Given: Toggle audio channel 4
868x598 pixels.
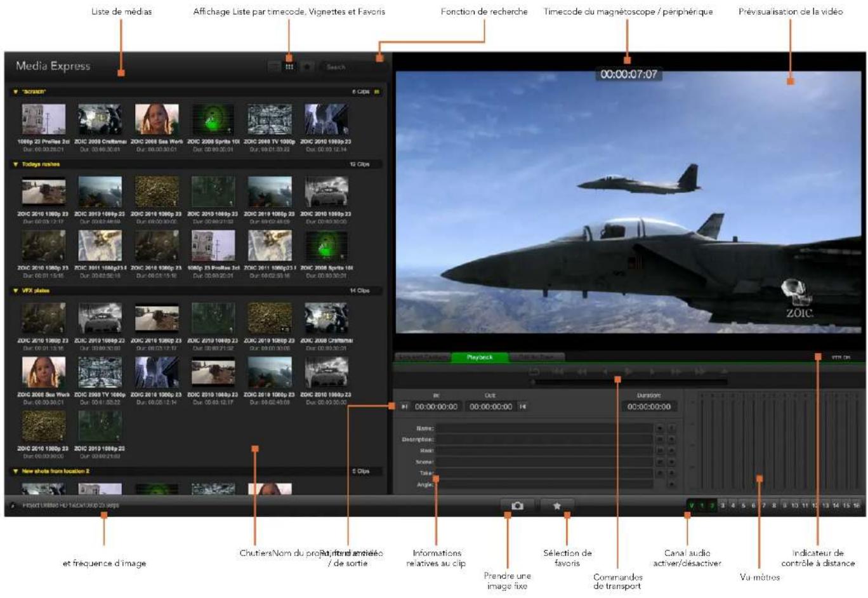Looking at the screenshot, I should (x=733, y=506).
